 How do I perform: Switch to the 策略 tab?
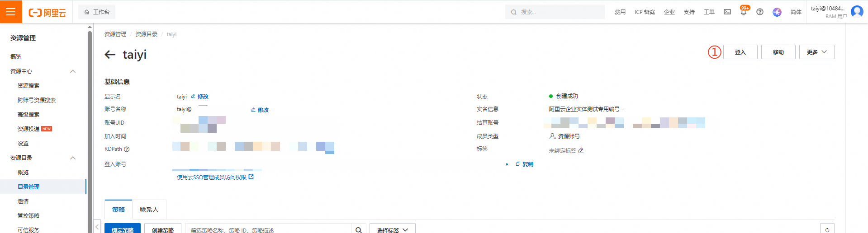pyautogui.click(x=119, y=210)
